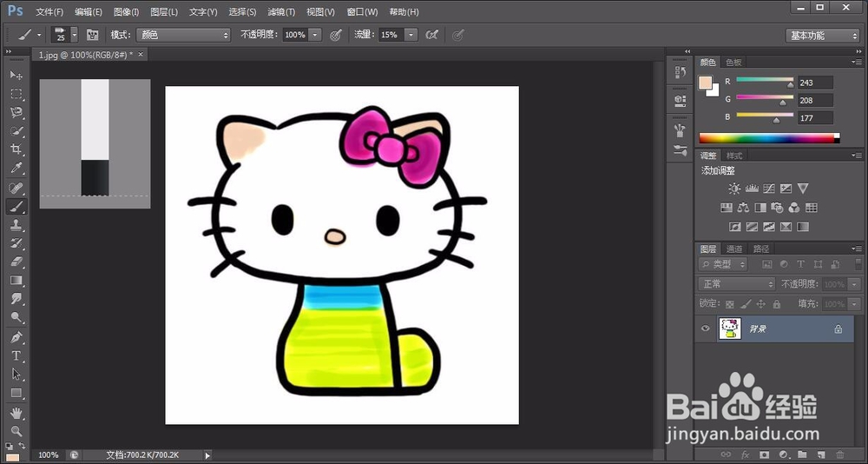Image resolution: width=868 pixels, height=464 pixels.
Task: Add a Levels adjustment
Action: [751, 189]
